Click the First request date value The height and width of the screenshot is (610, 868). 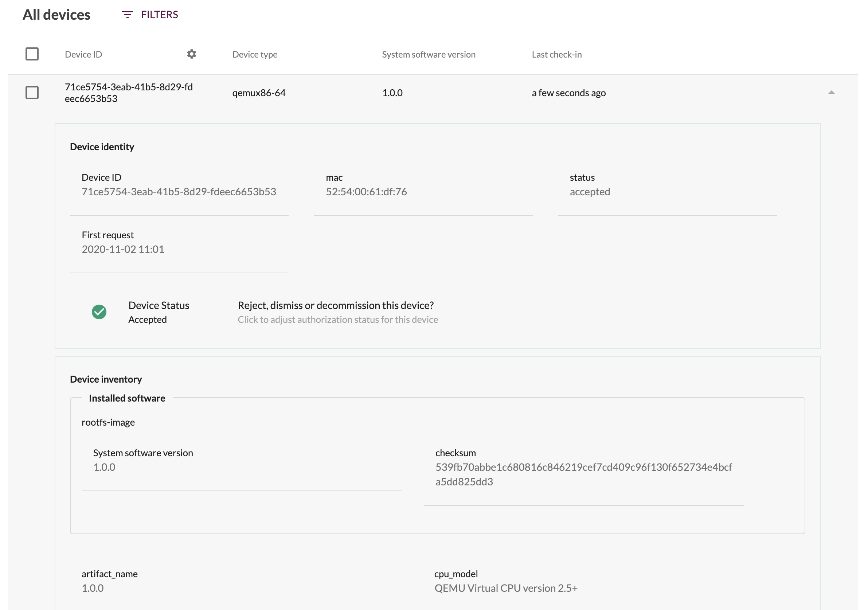point(123,249)
